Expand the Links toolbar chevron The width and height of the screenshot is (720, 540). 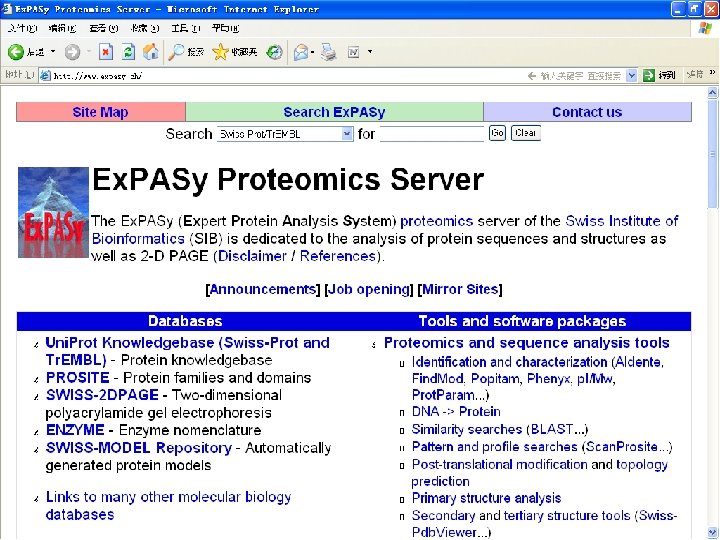point(712,73)
